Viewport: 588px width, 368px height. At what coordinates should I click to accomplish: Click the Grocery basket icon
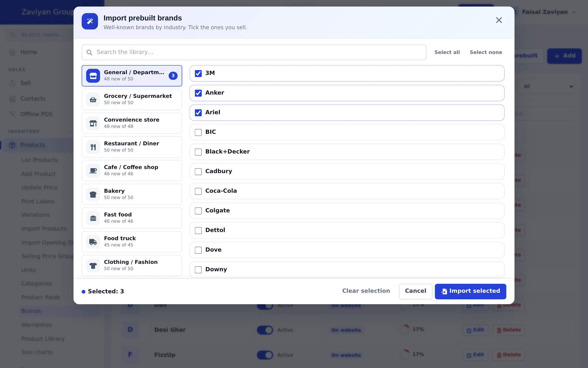click(x=93, y=99)
